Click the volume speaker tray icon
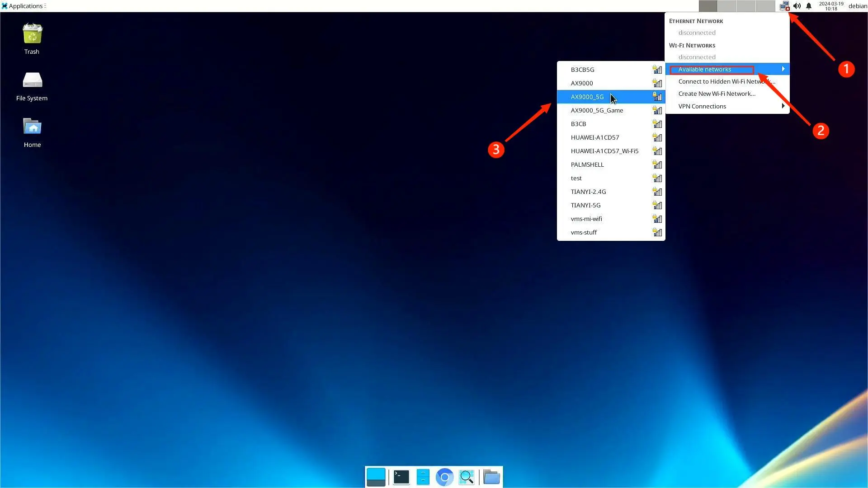This screenshot has width=868, height=488. pyautogui.click(x=797, y=6)
